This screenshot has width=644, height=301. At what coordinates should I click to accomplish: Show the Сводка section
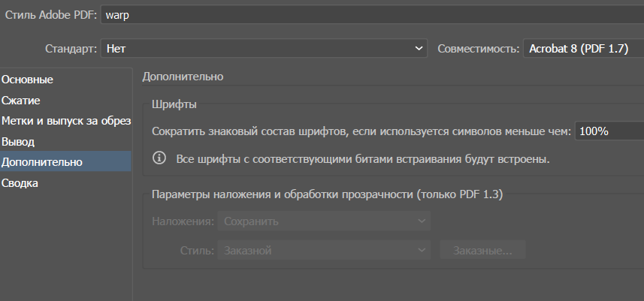[x=20, y=182]
